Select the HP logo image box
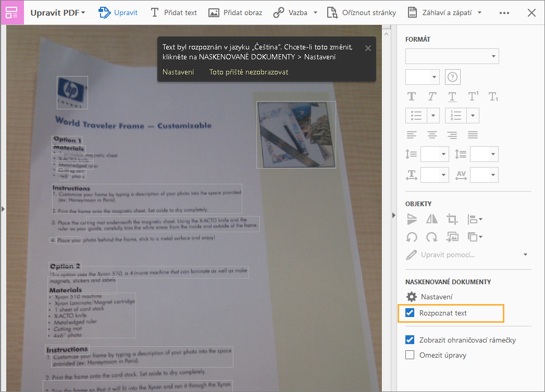The image size is (545, 392). (x=72, y=92)
